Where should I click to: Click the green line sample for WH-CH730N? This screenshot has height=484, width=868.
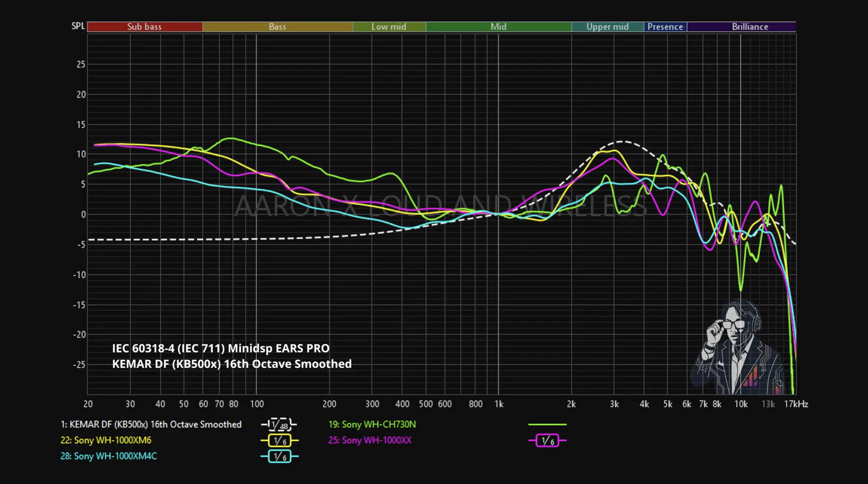[x=547, y=424]
